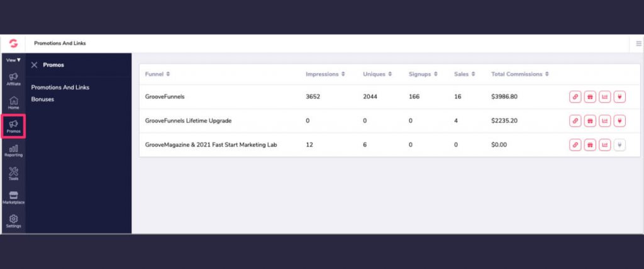
Task: Close the Promos panel with X
Action: click(35, 65)
